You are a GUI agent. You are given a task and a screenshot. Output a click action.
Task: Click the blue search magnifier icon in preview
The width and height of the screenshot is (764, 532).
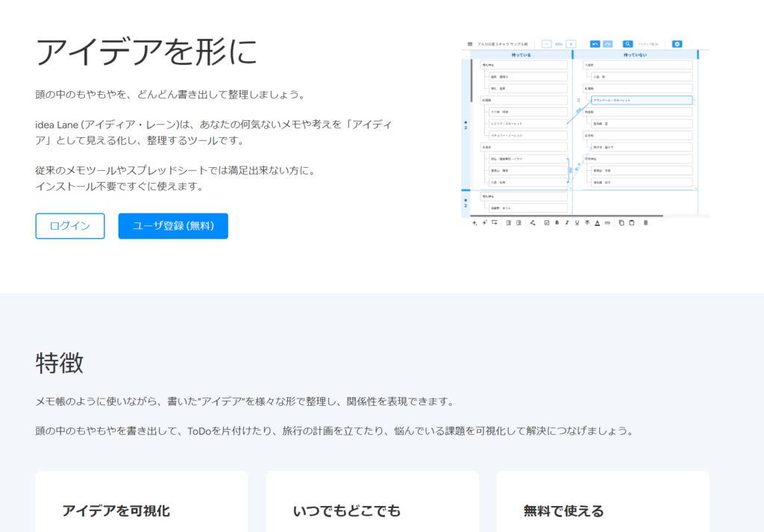pyautogui.click(x=627, y=44)
